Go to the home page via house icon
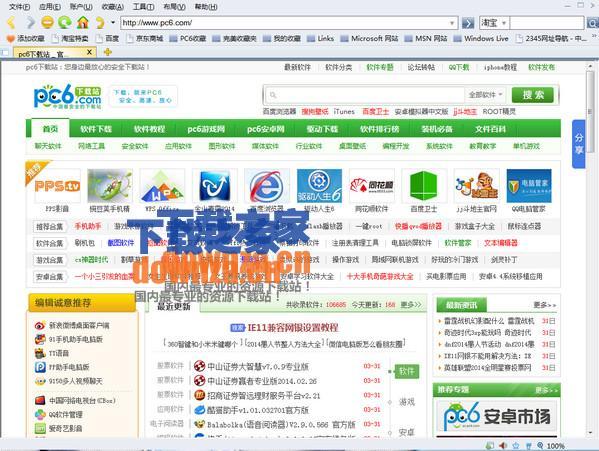Screen dimensions: 599x451 pos(83,23)
